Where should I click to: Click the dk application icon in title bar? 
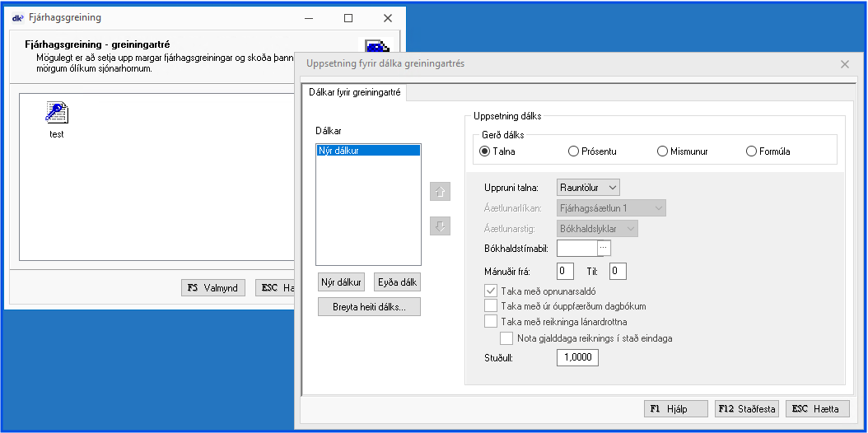click(x=17, y=17)
